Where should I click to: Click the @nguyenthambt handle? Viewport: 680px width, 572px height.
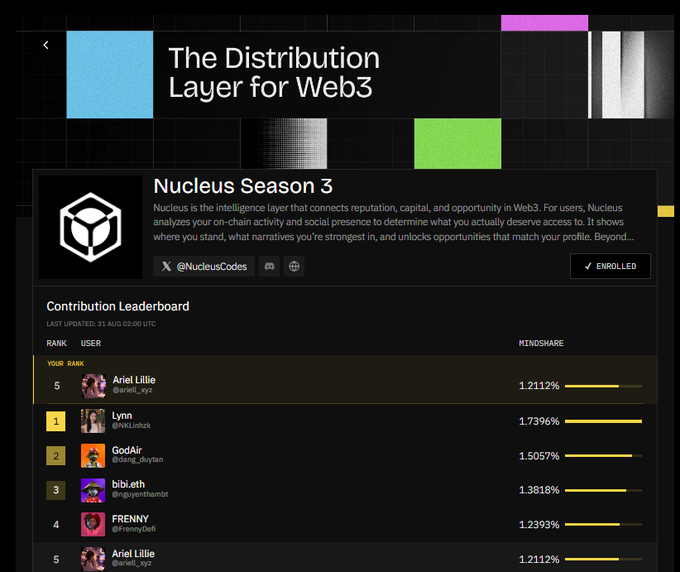(140, 494)
